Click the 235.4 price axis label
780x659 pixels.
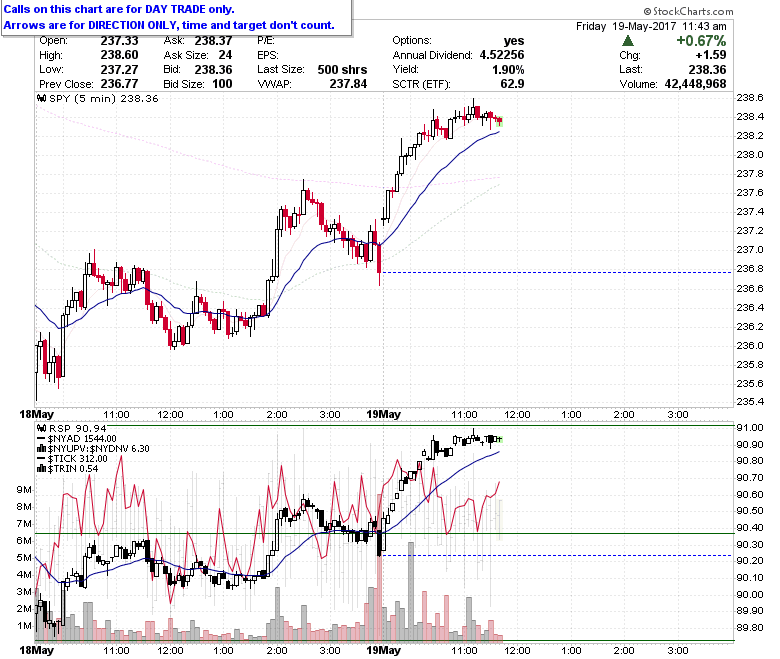[x=750, y=402]
